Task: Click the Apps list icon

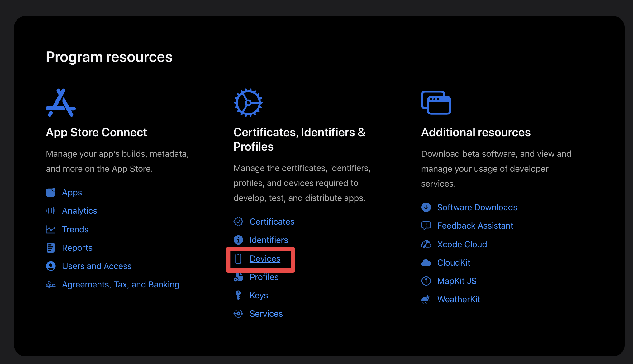Action: (x=51, y=193)
